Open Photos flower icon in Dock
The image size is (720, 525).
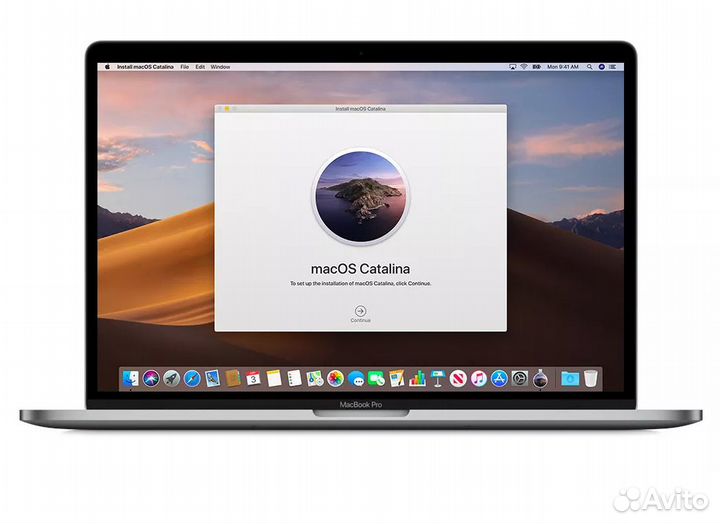point(335,379)
